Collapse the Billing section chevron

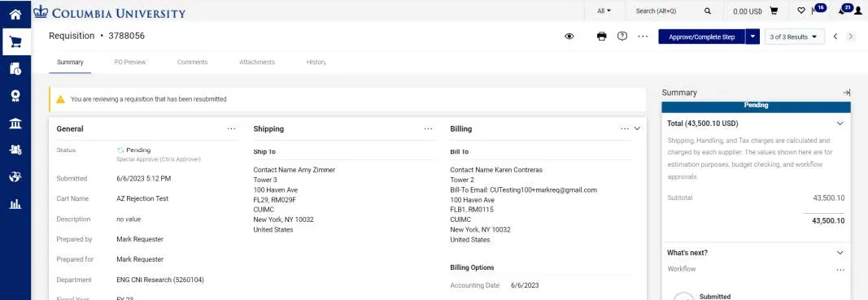[637, 128]
